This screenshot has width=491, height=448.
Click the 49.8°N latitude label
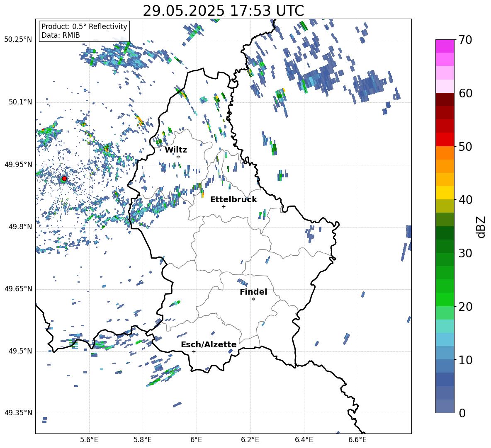point(20,227)
